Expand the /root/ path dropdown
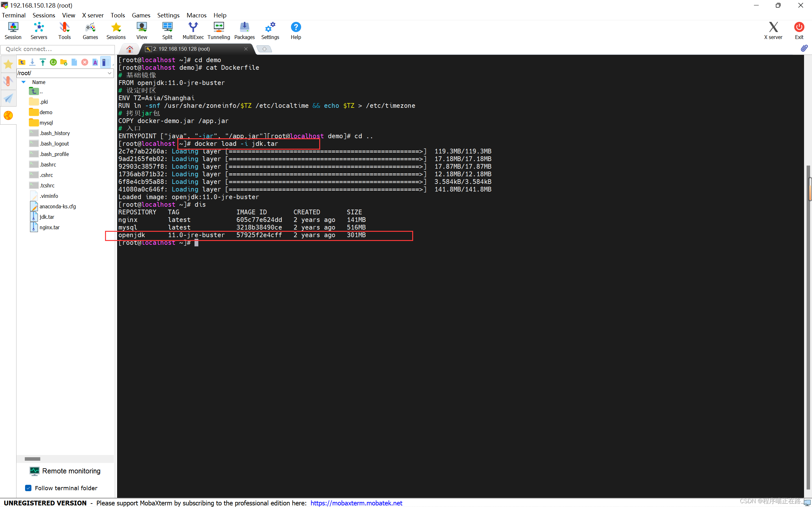 click(x=109, y=73)
